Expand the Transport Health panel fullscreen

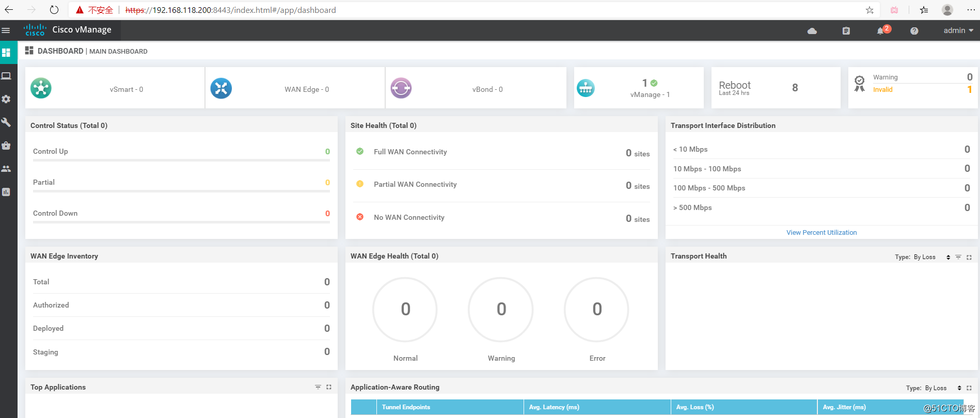tap(969, 257)
